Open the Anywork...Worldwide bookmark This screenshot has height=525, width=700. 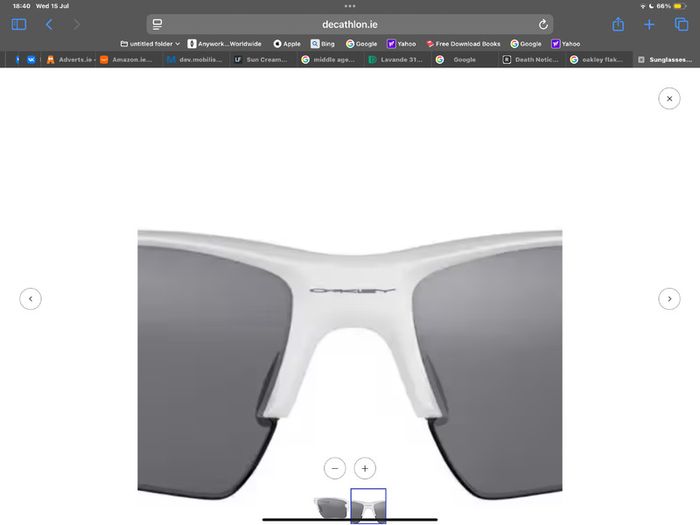click(x=225, y=44)
